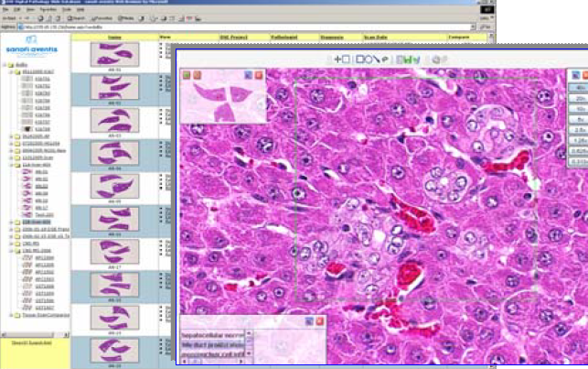Sort slide list by Name column header
The height and width of the screenshot is (369, 588).
click(115, 38)
